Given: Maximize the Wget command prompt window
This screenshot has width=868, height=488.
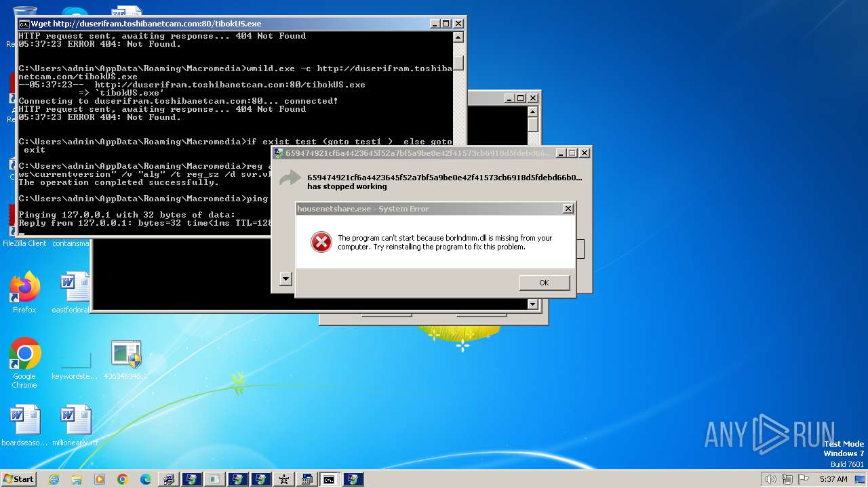Looking at the screenshot, I should point(446,23).
